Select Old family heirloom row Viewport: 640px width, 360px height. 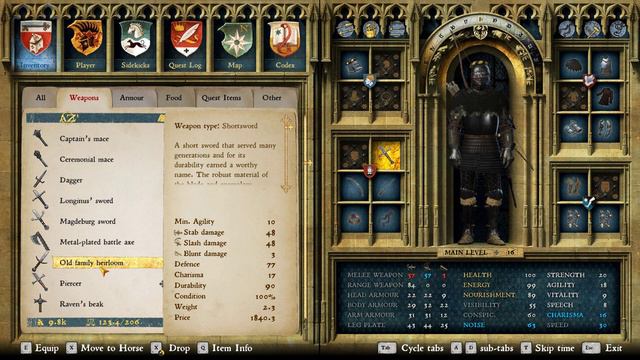pyautogui.click(x=108, y=262)
